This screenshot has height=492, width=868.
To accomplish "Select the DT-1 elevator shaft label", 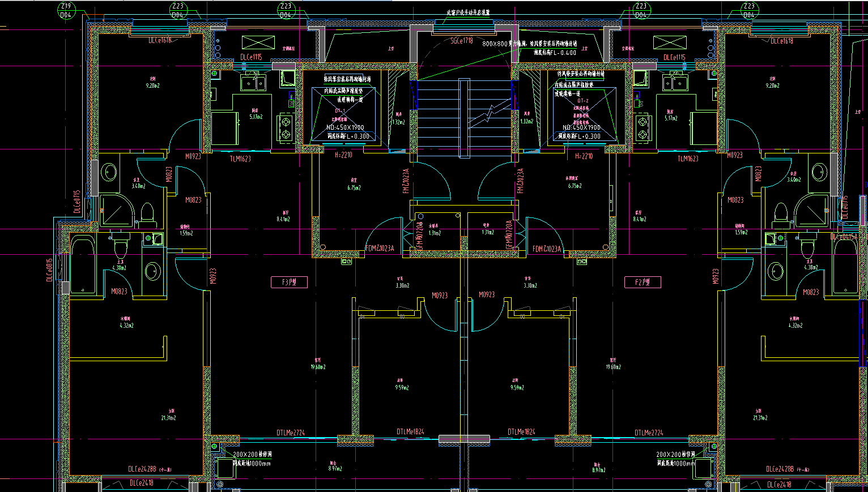I will (x=340, y=111).
